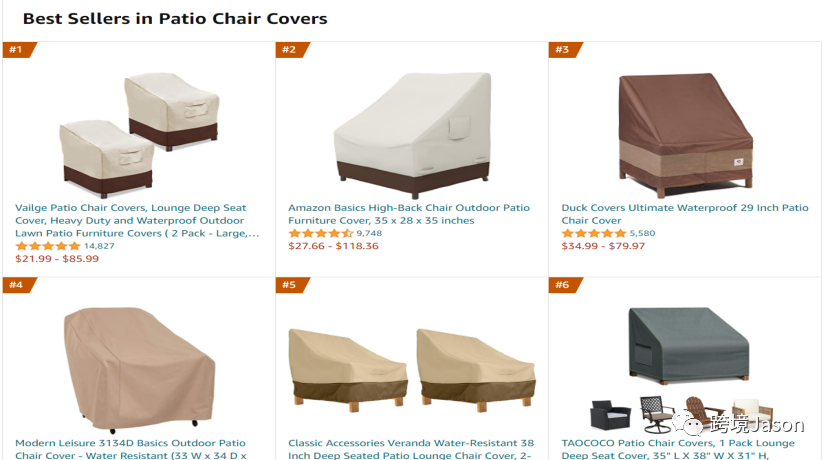Open Vailge Patio Chair Covers product link
This screenshot has height=460, width=831.
pyautogui.click(x=137, y=220)
